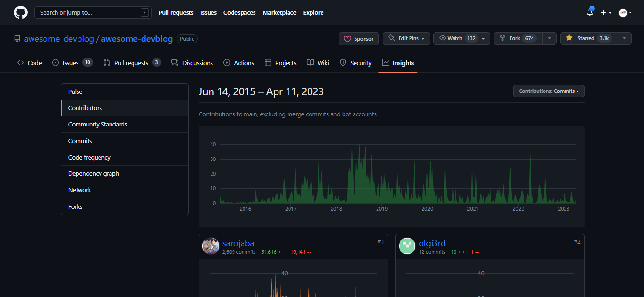Switch to the repository Pull requests tab
Viewport: 644px width, 297px height.
click(132, 63)
